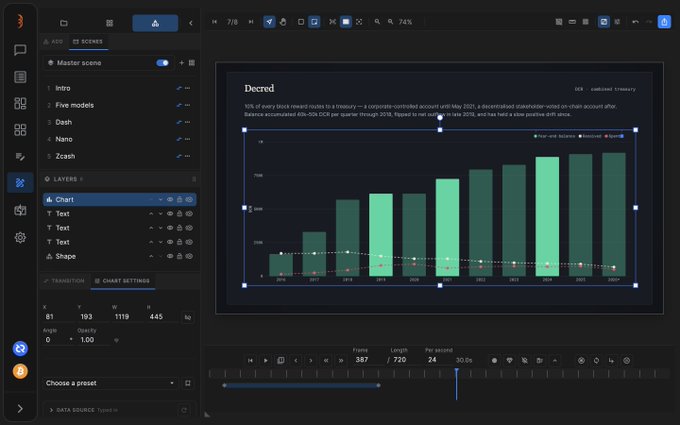Select the Shape layer
This screenshot has height=425, width=680.
(119, 256)
